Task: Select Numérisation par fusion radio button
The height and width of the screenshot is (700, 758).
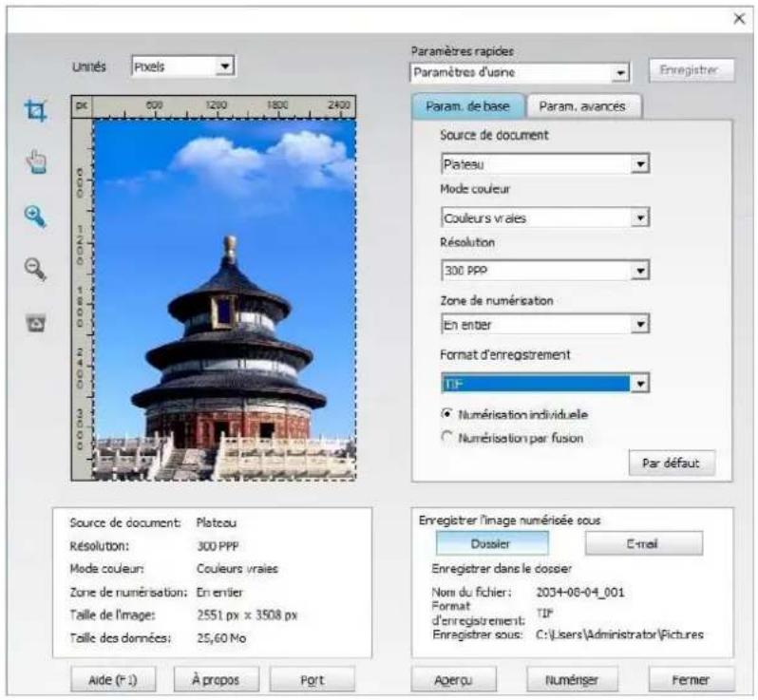Action: coord(447,438)
